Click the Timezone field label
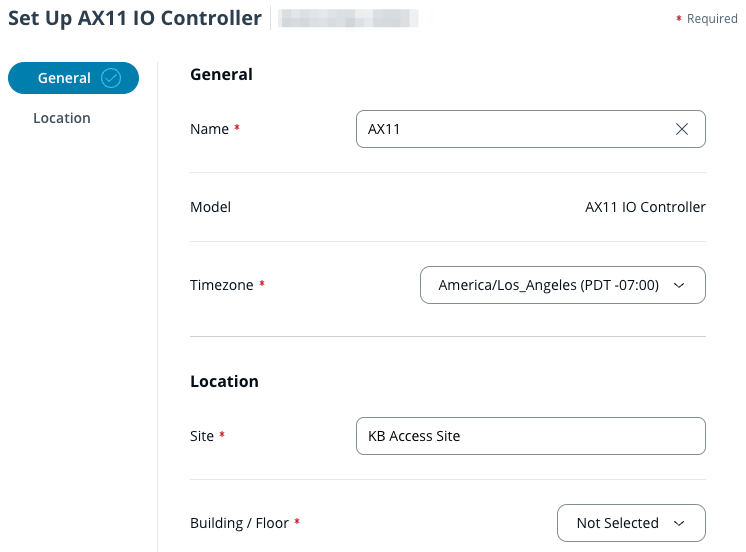 click(x=222, y=285)
